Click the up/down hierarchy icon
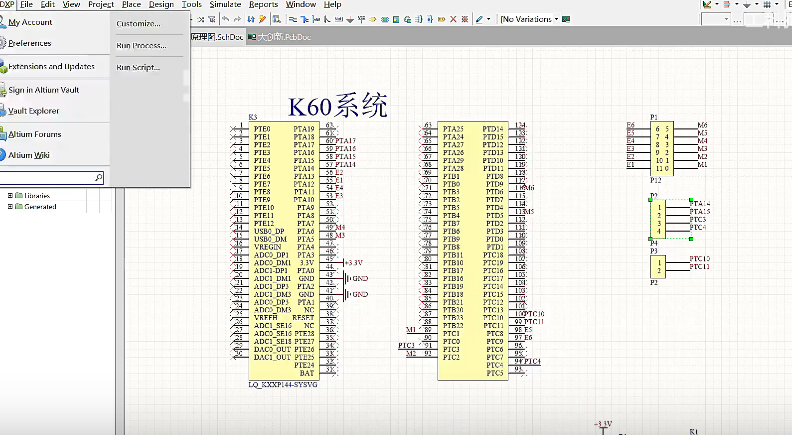The image size is (792, 435). point(250,19)
